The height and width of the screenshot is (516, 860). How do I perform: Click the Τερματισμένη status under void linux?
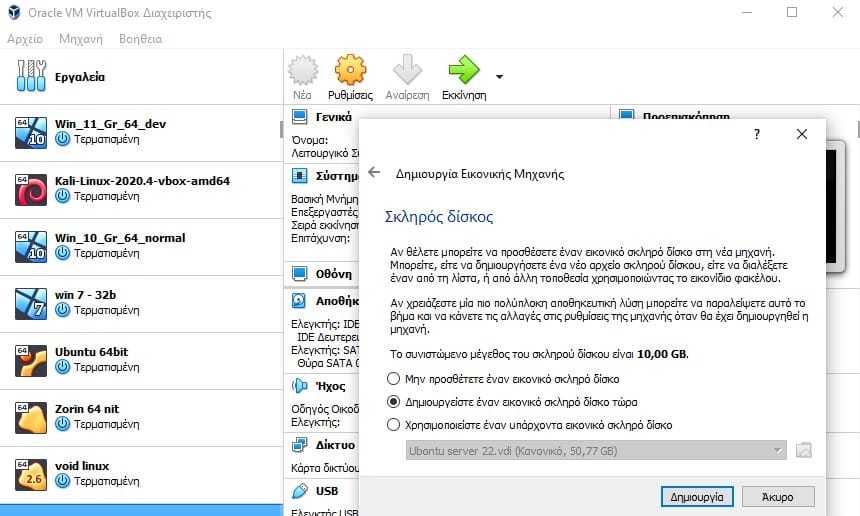tap(106, 481)
